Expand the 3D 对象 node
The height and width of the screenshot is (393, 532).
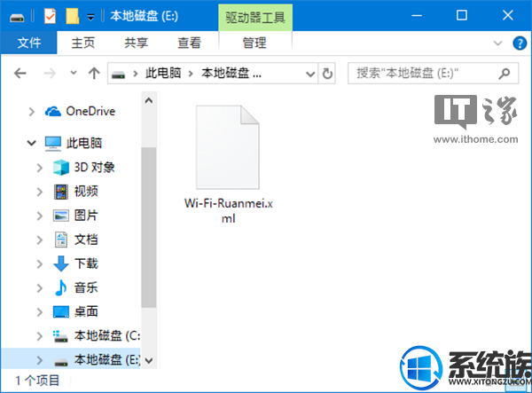(x=40, y=168)
